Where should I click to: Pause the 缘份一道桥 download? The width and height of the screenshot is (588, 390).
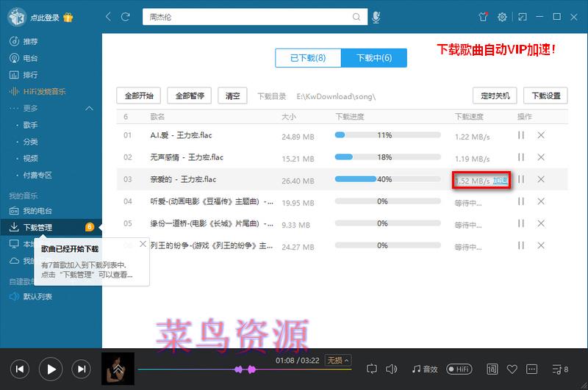pyautogui.click(x=521, y=224)
